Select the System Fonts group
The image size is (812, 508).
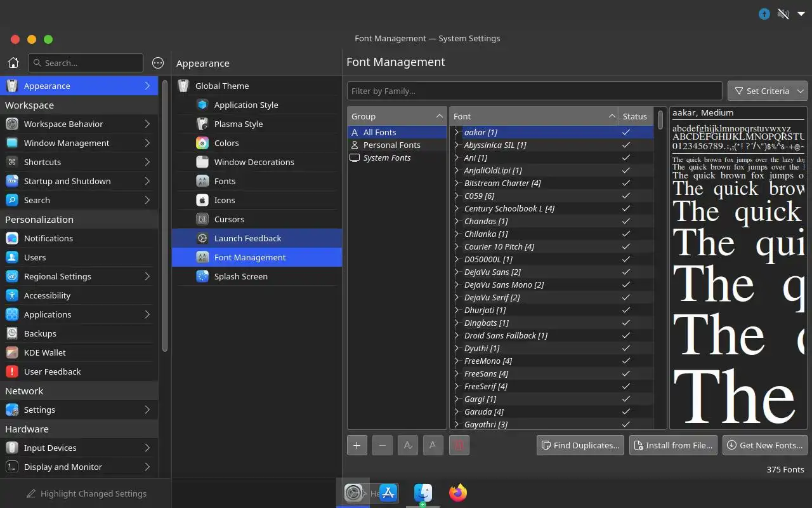pyautogui.click(x=397, y=157)
